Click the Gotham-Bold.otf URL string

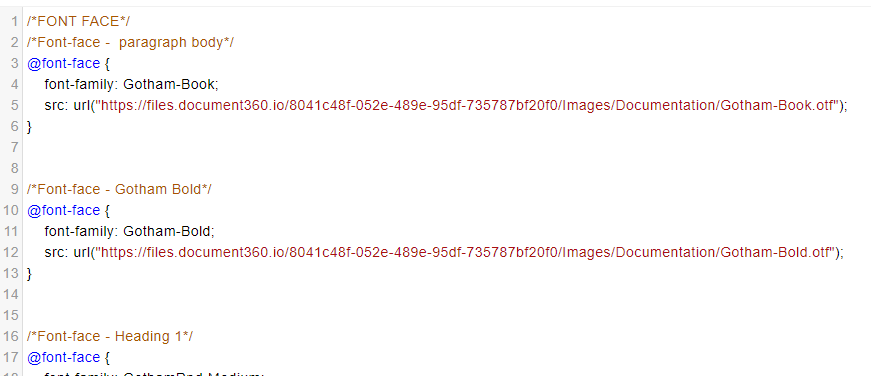(x=464, y=252)
